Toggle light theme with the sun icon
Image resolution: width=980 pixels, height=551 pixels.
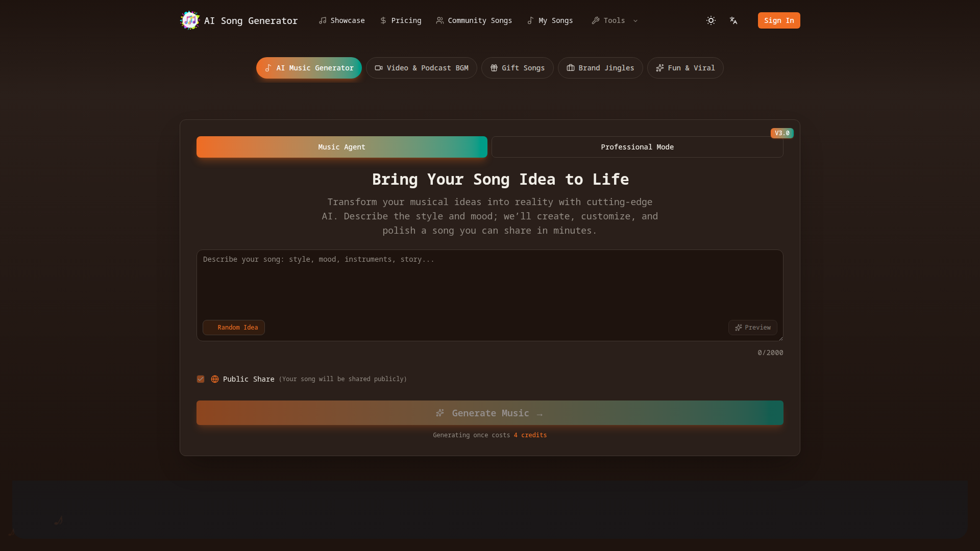(x=710, y=20)
